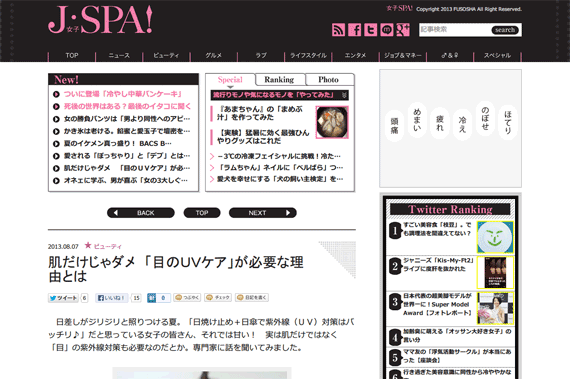Open the ライフスタイル navigation menu
Screen dimensions: 570x379
point(308,56)
